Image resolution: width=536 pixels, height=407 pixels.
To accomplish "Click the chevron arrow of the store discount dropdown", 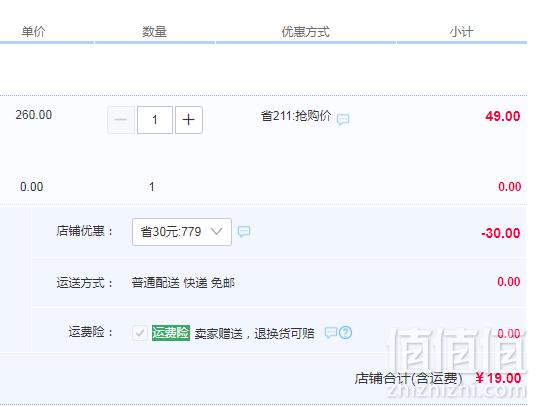I will point(216,232).
